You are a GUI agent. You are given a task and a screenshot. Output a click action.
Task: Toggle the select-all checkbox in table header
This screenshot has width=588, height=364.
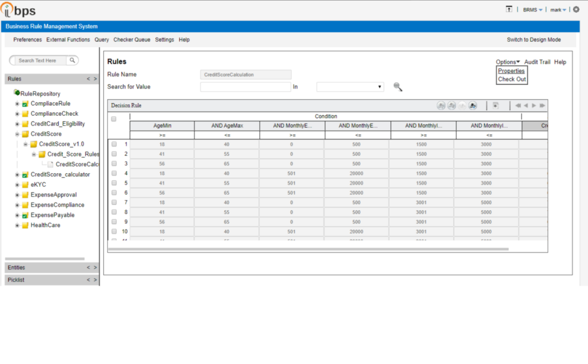coord(114,119)
